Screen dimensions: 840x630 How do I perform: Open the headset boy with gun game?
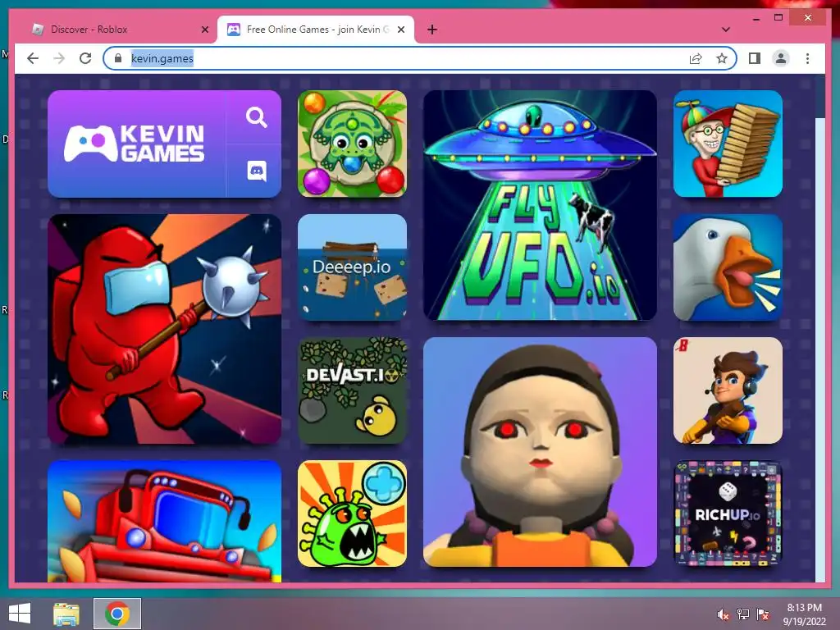728,390
